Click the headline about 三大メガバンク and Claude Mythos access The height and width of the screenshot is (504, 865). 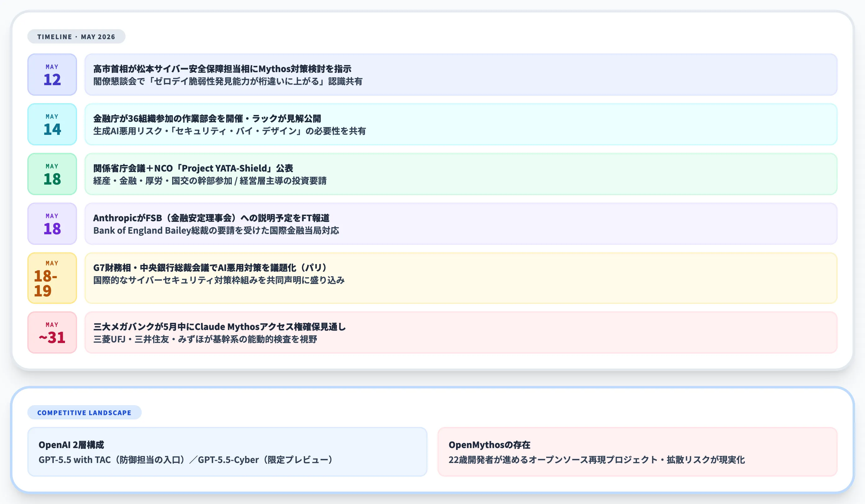pos(219,327)
